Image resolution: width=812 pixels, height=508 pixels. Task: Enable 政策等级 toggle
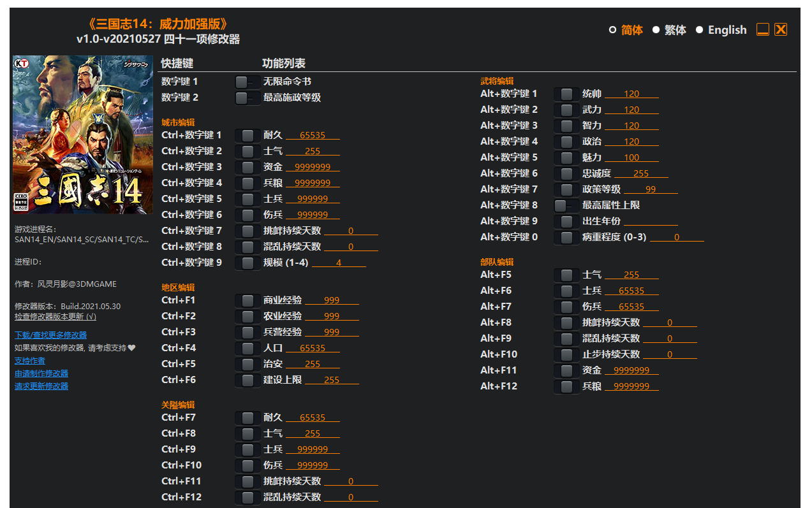(566, 189)
